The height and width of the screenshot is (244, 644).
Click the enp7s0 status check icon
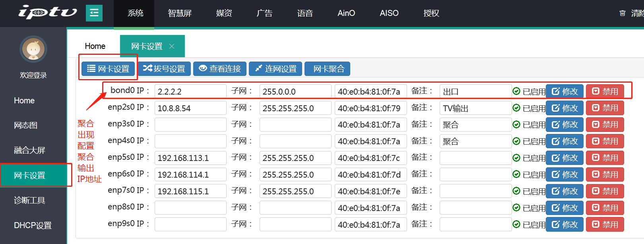click(516, 191)
